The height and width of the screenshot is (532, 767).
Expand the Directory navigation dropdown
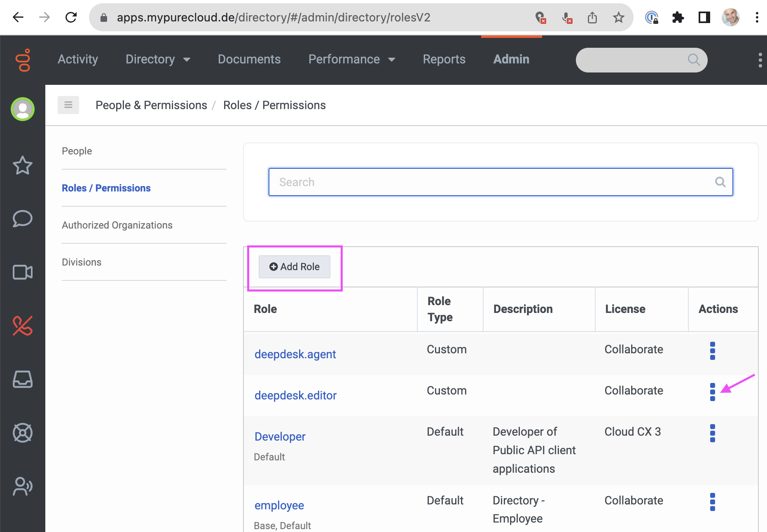(158, 60)
